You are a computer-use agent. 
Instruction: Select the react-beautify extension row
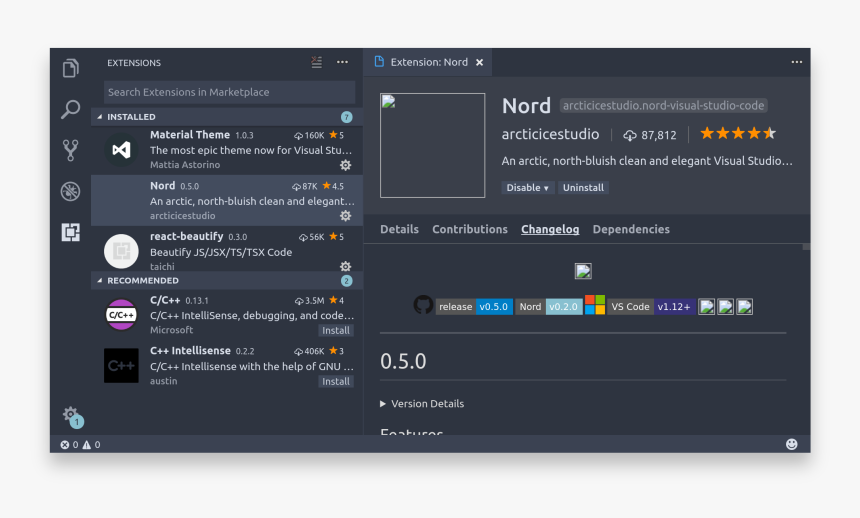(227, 251)
